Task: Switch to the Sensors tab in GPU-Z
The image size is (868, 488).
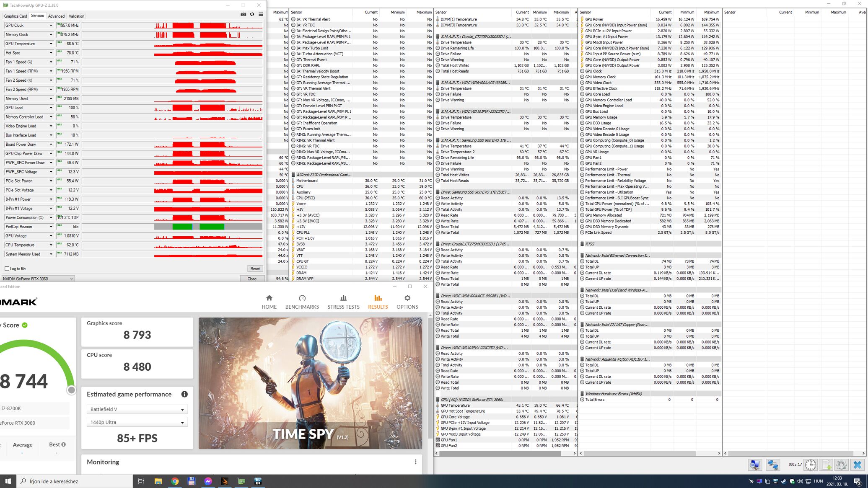Action: (x=37, y=15)
